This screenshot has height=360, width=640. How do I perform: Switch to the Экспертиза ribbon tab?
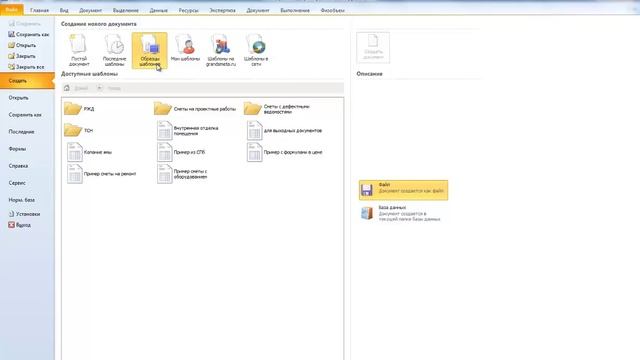(222, 10)
